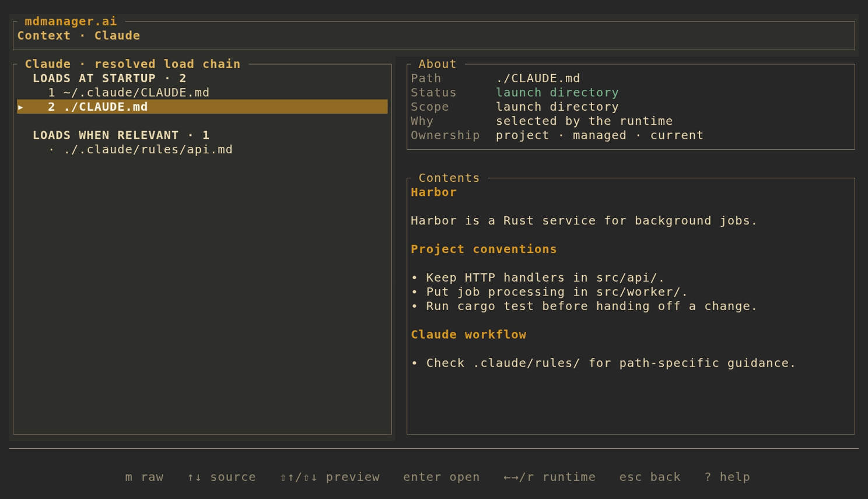868x499 pixels.
Task: Click the LOADS WHEN RELEVANT section header
Action: click(x=121, y=135)
